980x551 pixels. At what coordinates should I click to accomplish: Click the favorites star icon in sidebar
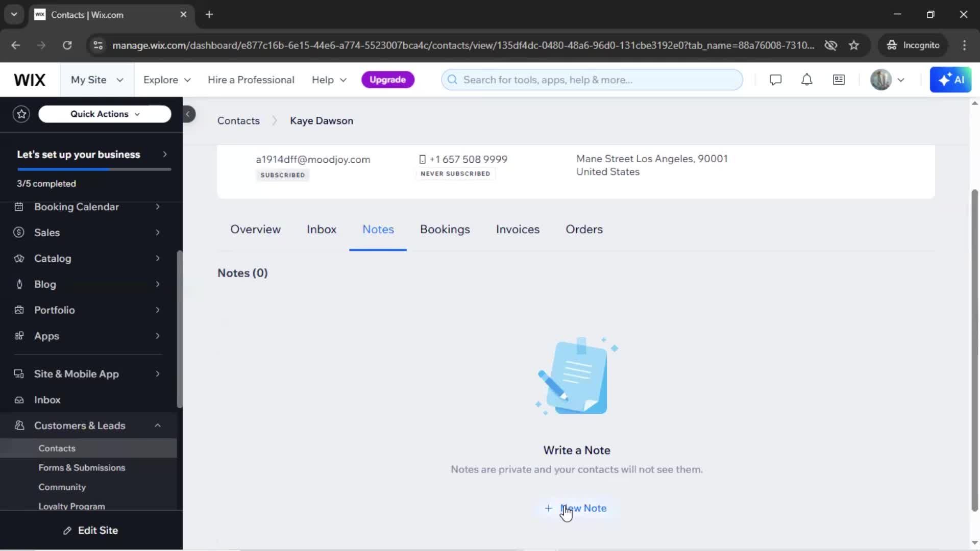click(21, 114)
